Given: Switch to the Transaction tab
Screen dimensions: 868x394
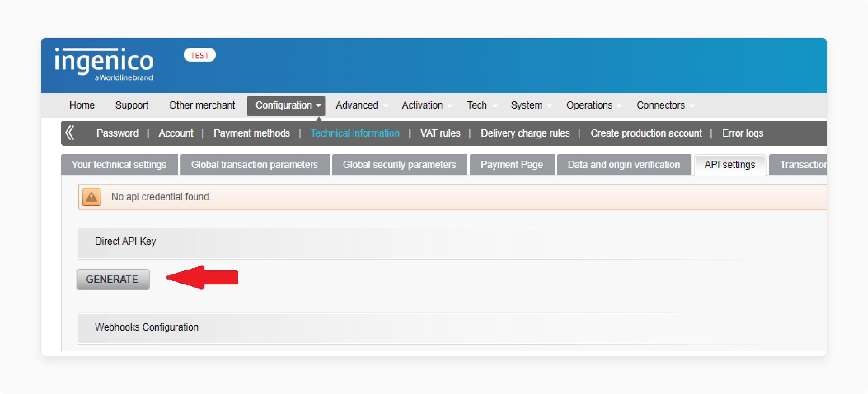Looking at the screenshot, I should click(x=798, y=165).
